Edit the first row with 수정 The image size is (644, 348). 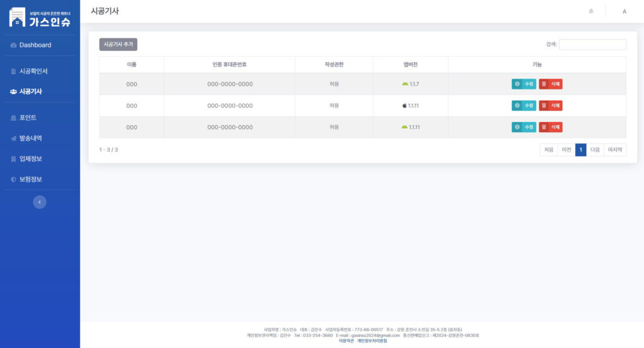point(524,84)
